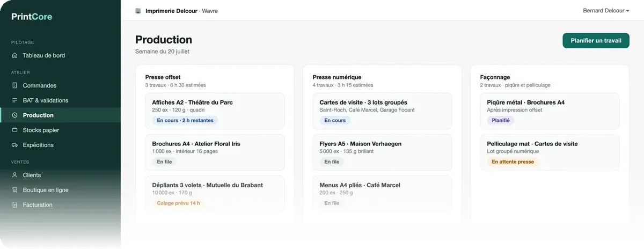Open the Expéditions section
This screenshot has width=644, height=249.
(60, 145)
